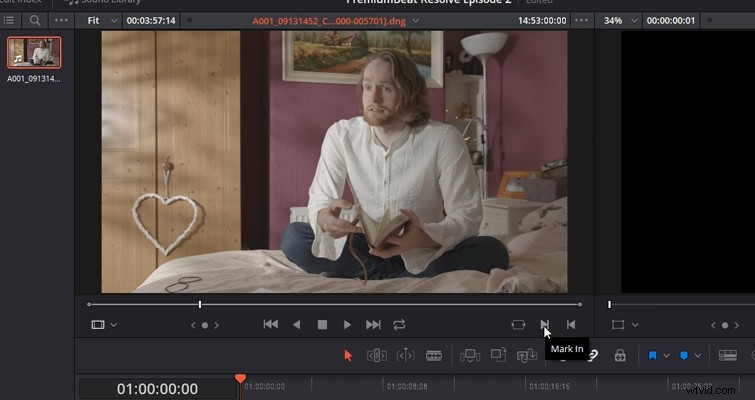Click the timeline viewer scrub bar playhead
The image size is (755, 400).
click(609, 304)
